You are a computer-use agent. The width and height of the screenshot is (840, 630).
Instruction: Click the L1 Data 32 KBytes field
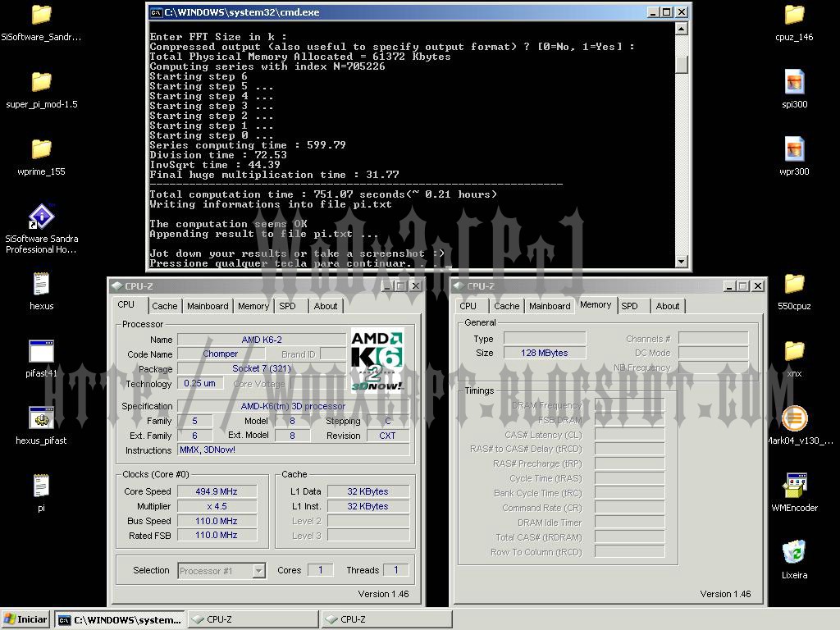[368, 491]
